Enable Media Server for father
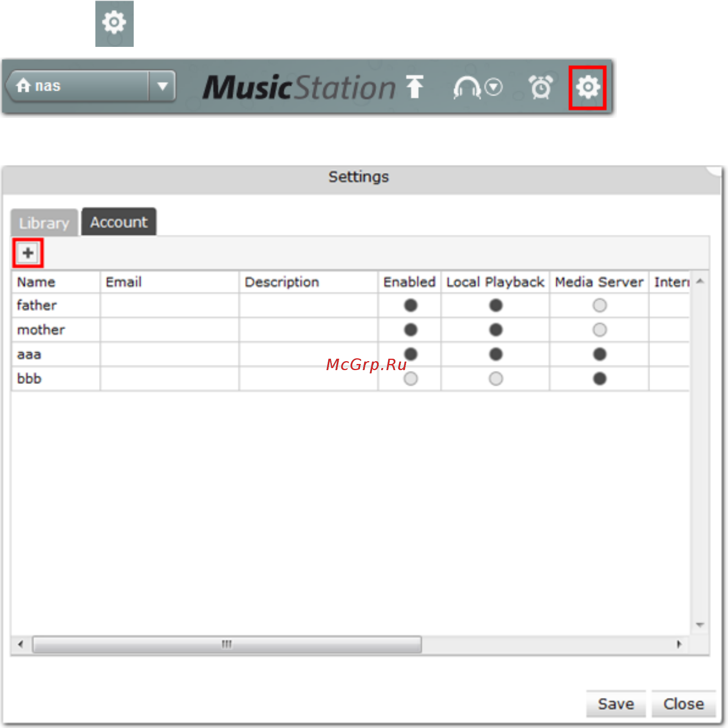This screenshot has width=728, height=728. 600,305
